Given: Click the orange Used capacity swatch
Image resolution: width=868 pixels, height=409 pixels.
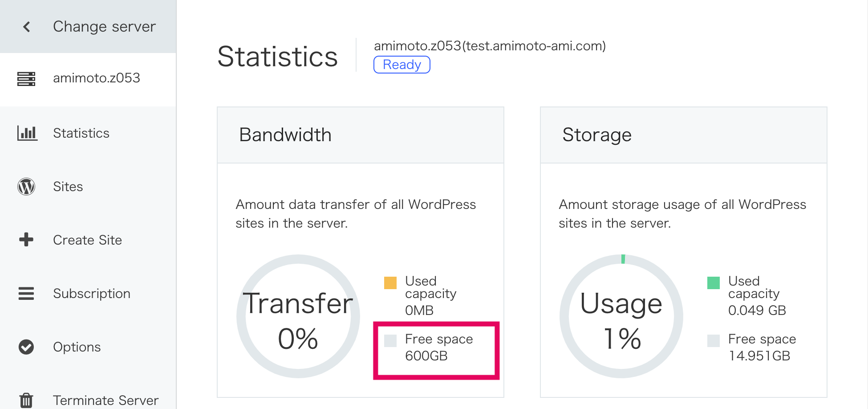Looking at the screenshot, I should (x=390, y=283).
